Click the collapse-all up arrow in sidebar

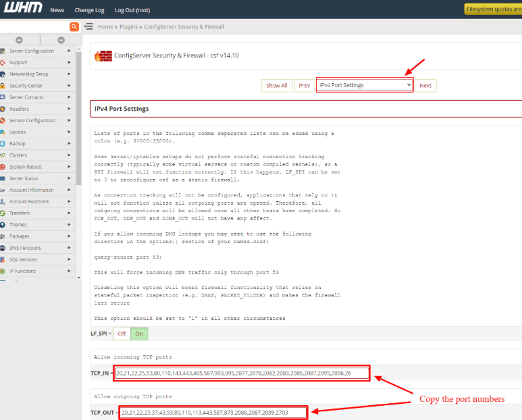20,40
